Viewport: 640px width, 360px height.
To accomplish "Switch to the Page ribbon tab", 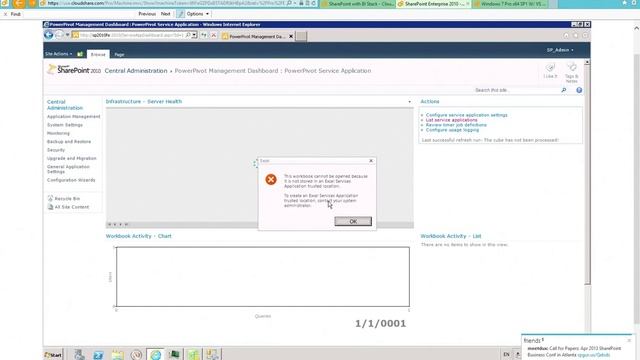I will click(119, 54).
